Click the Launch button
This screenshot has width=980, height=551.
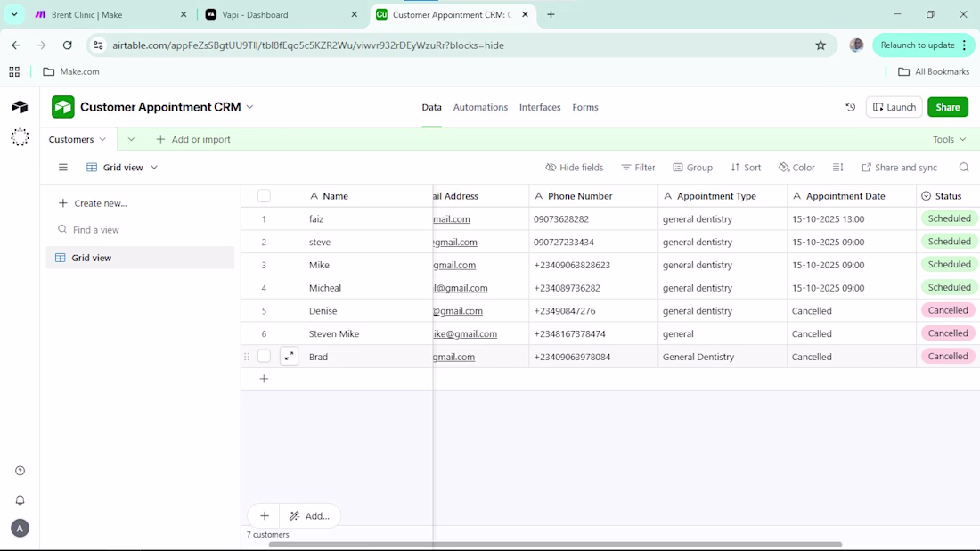894,107
